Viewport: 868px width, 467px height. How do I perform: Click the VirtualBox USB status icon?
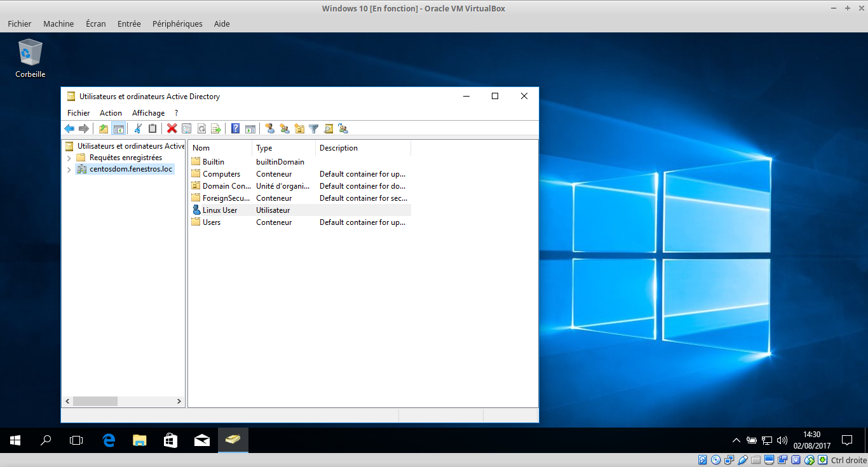click(743, 460)
